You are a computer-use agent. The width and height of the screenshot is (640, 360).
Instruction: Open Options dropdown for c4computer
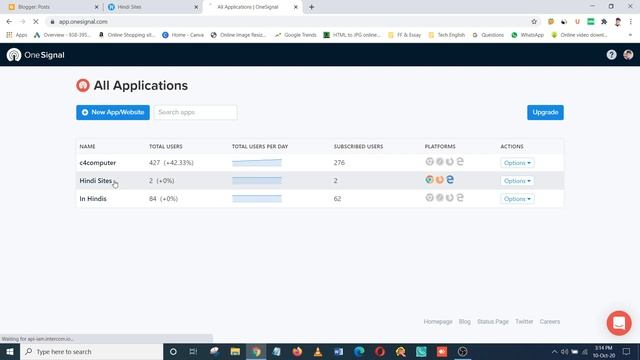(x=517, y=163)
